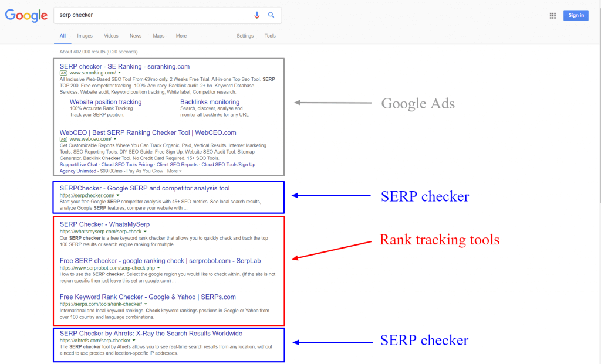Image resolution: width=601 pixels, height=364 pixels.
Task: Open SERP Checker - WhatsMySerp result
Action: click(x=104, y=224)
